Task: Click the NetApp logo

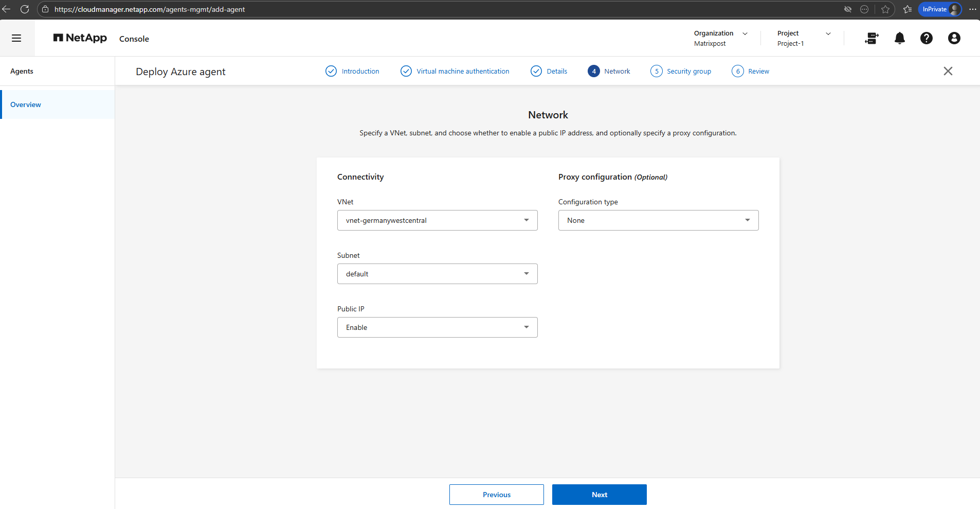Action: click(x=80, y=38)
